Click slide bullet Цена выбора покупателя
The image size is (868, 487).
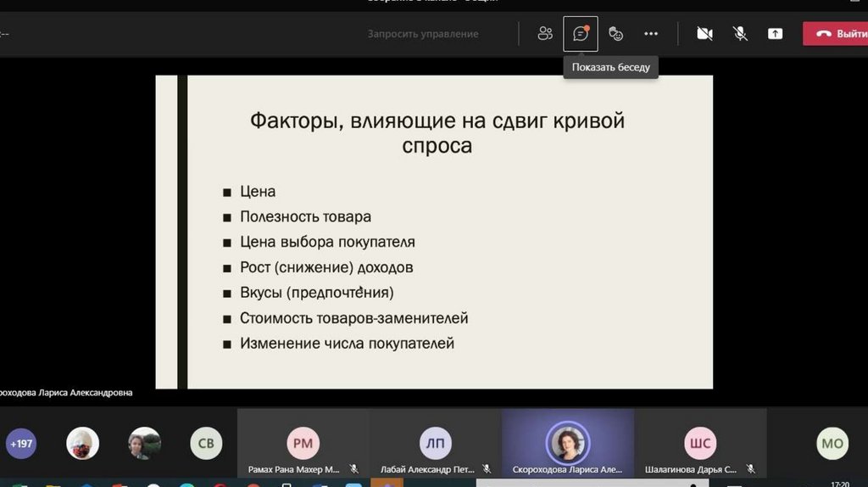[327, 242]
